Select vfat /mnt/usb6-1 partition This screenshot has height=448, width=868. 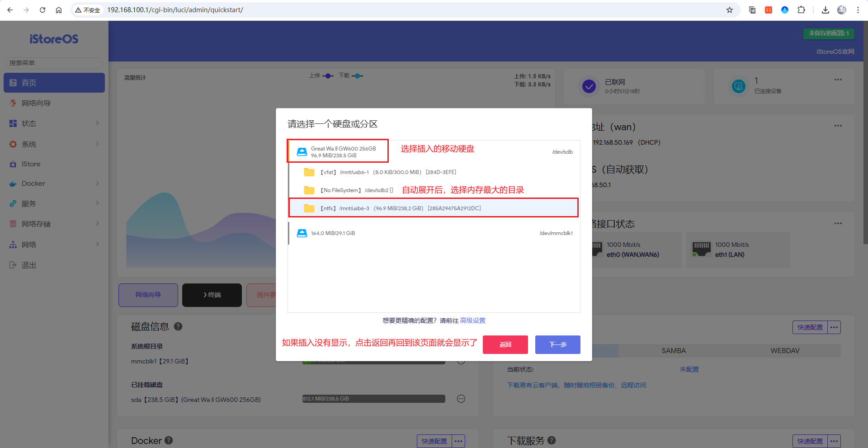[434, 172]
